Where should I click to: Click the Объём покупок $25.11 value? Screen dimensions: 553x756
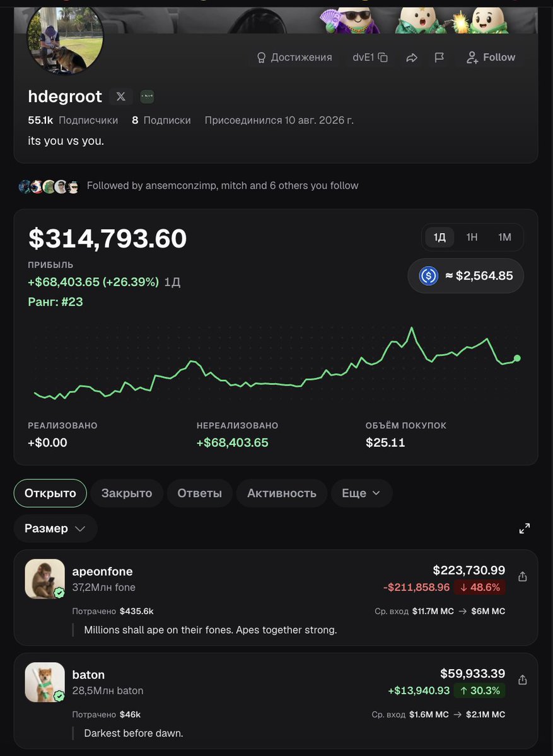click(385, 443)
